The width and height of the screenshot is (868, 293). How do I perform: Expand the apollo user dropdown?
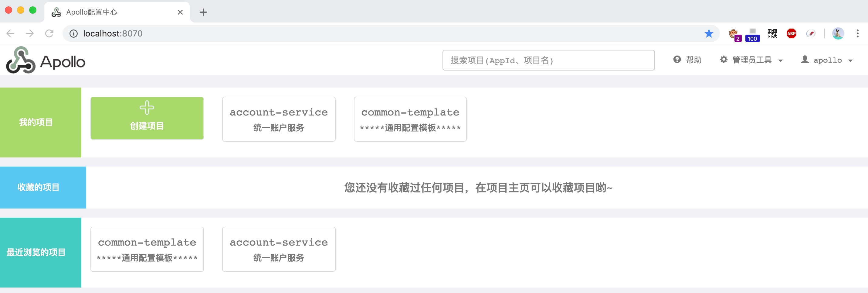pyautogui.click(x=827, y=60)
